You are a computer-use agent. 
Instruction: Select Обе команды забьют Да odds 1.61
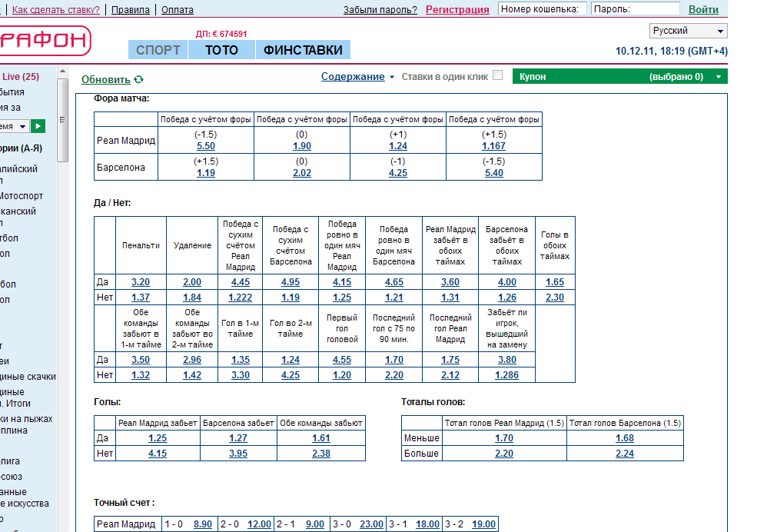click(321, 438)
